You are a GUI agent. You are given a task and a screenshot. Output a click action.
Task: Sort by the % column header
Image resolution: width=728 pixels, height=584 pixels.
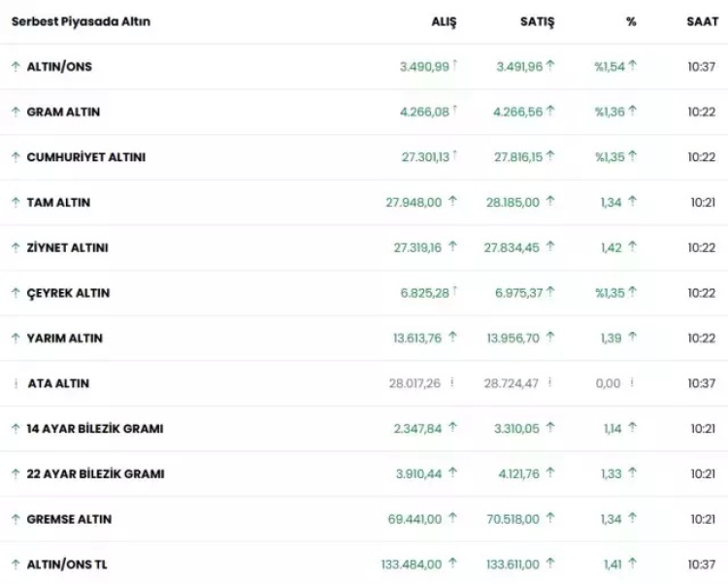pos(632,21)
